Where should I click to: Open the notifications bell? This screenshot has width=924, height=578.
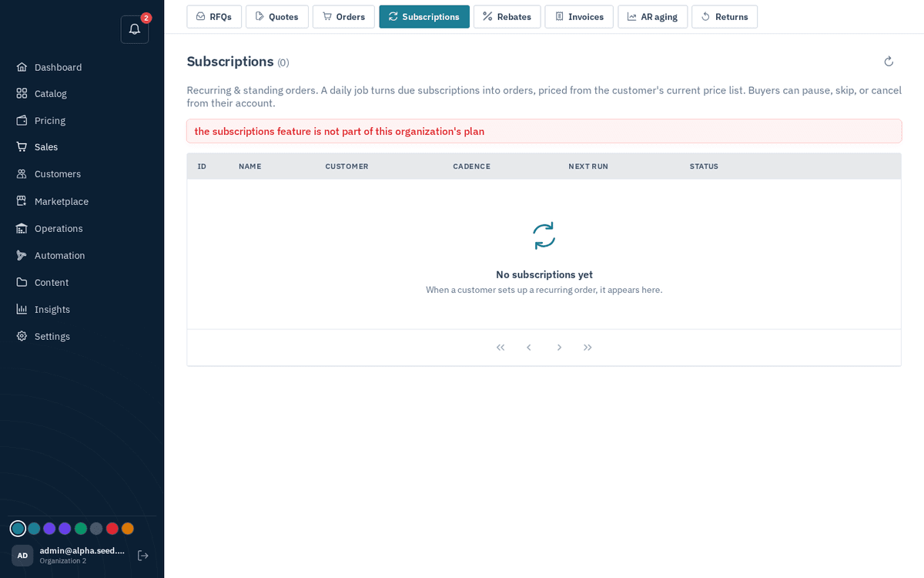click(135, 29)
